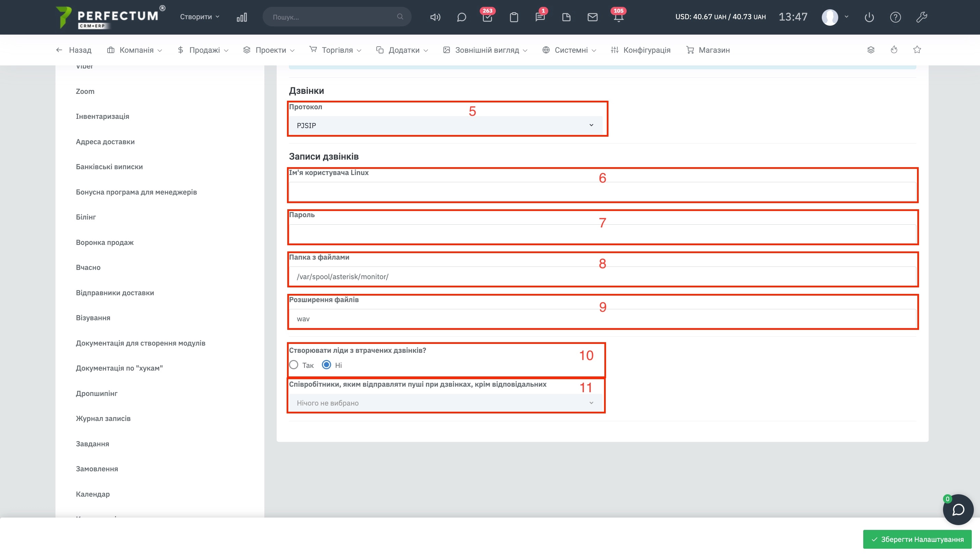Image resolution: width=980 pixels, height=559 pixels.
Task: Click the Perfectum CRM+ERP logo
Action: [111, 17]
